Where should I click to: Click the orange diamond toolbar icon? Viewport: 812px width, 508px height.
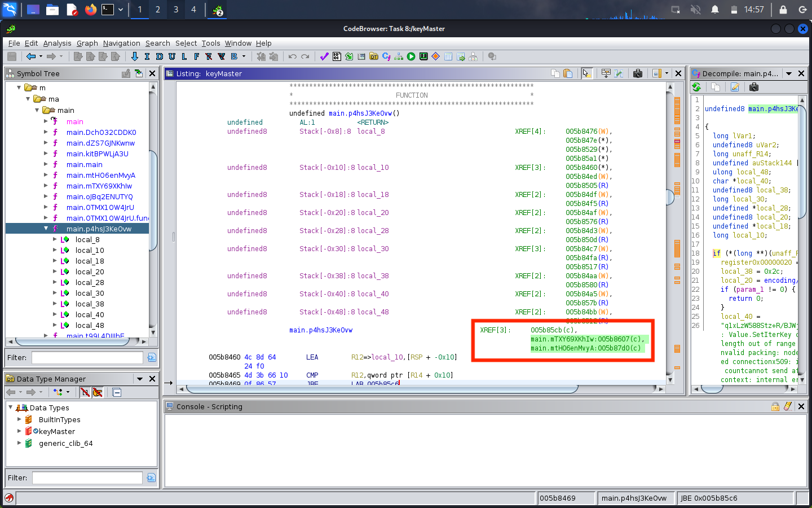pyautogui.click(x=436, y=56)
